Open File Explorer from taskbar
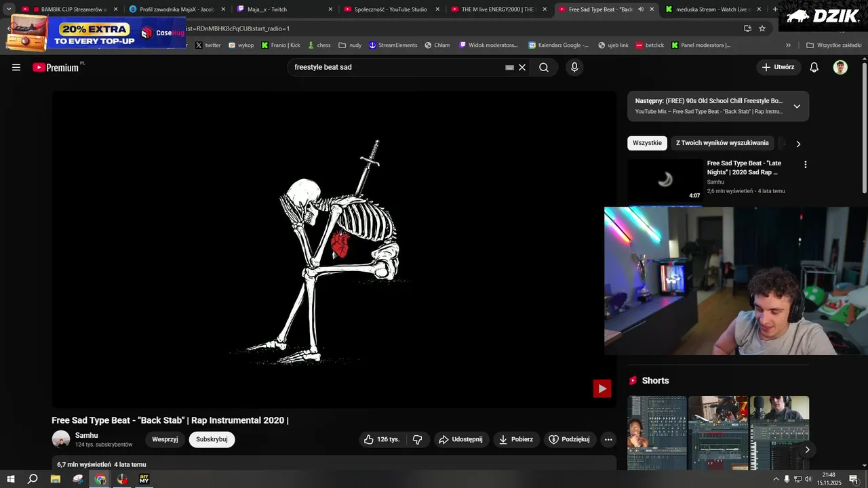This screenshot has height=488, width=868. click(x=56, y=479)
